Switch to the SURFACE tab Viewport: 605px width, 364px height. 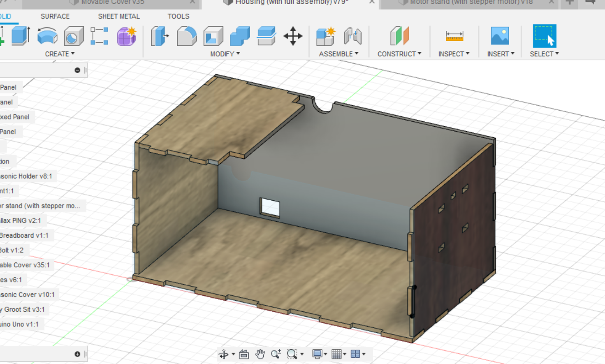(55, 16)
